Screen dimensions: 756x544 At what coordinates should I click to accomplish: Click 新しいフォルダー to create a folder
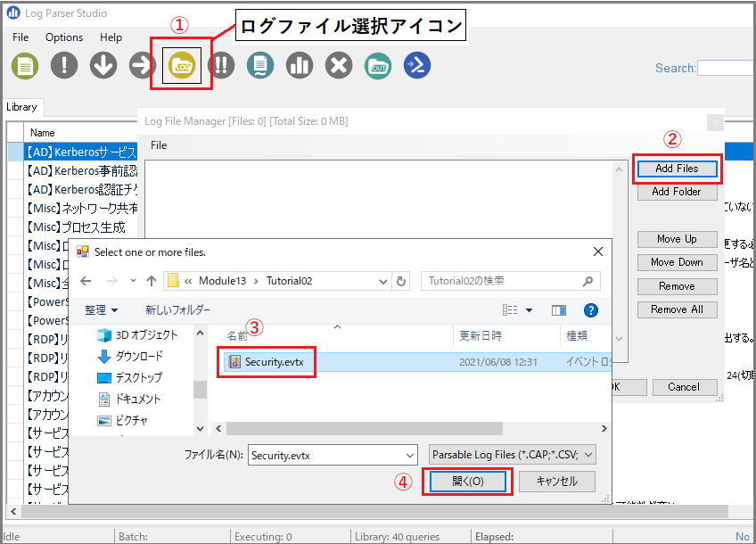click(x=178, y=310)
